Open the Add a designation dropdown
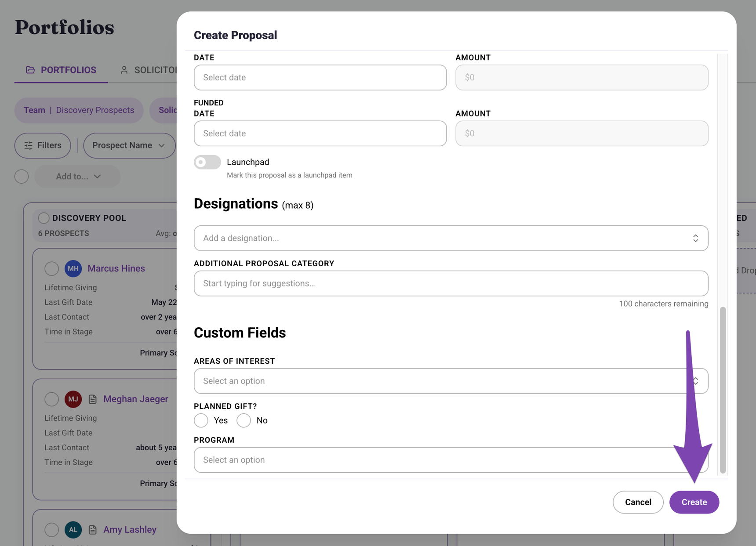 coord(451,238)
